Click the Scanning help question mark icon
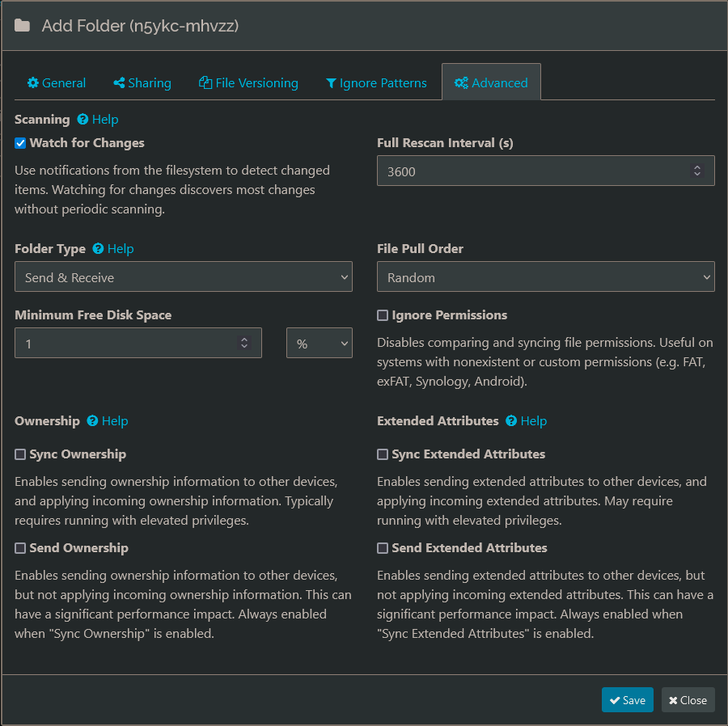 click(x=83, y=120)
